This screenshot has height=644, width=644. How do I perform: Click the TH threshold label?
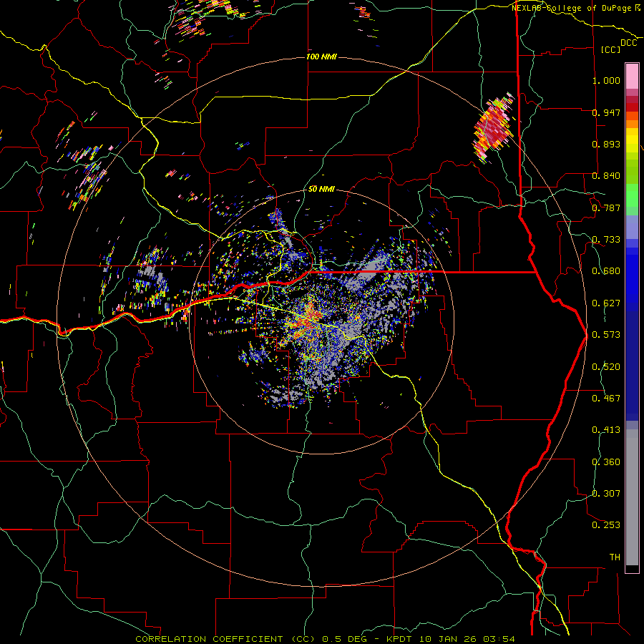tap(615, 557)
